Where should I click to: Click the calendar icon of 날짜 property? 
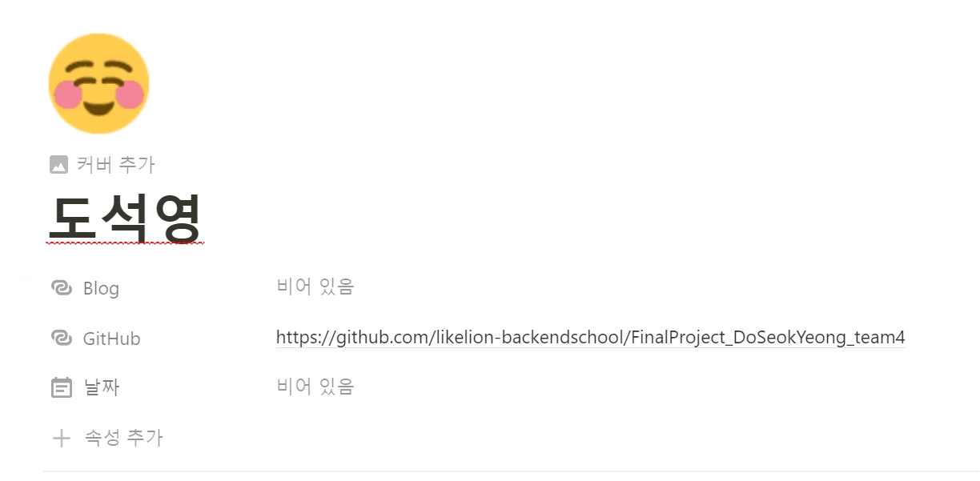(61, 388)
